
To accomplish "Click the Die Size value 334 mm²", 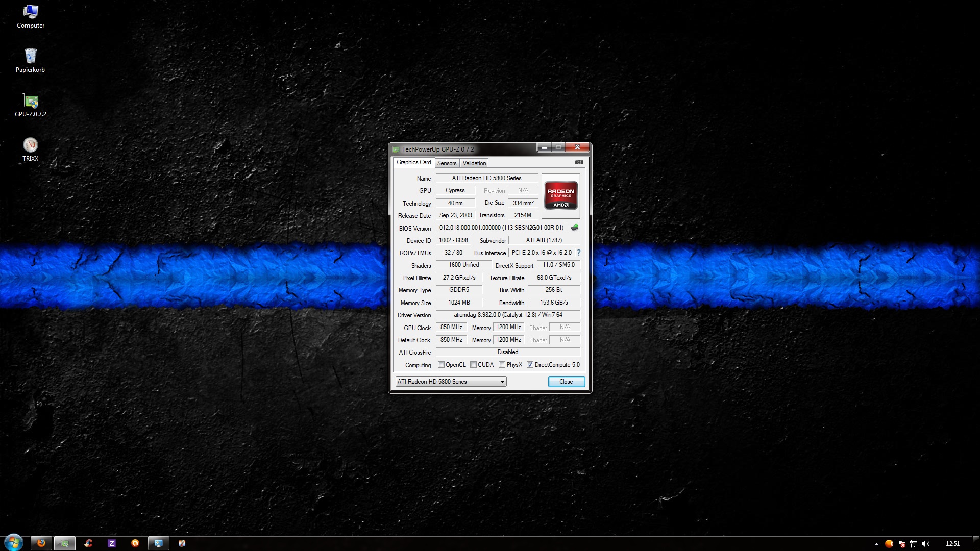I will click(x=523, y=203).
